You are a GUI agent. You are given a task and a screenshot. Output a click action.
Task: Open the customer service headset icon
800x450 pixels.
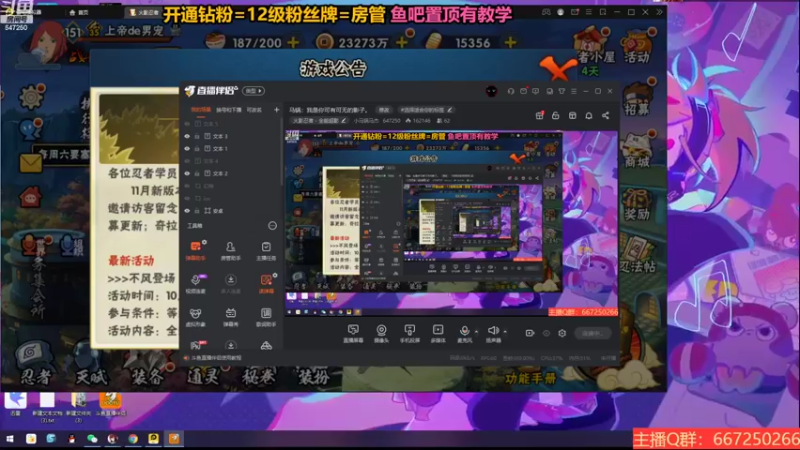[511, 91]
